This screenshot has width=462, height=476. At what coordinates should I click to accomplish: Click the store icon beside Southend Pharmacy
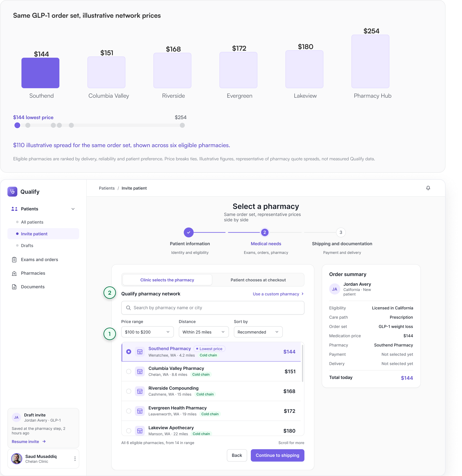(140, 352)
